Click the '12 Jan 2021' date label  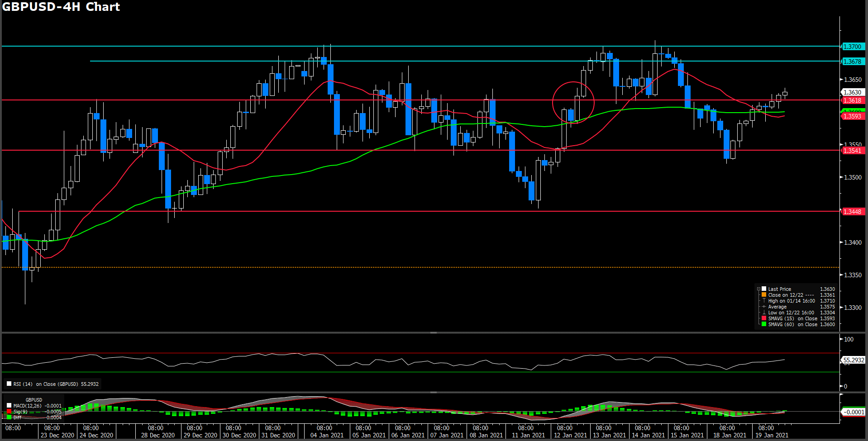pos(570,435)
